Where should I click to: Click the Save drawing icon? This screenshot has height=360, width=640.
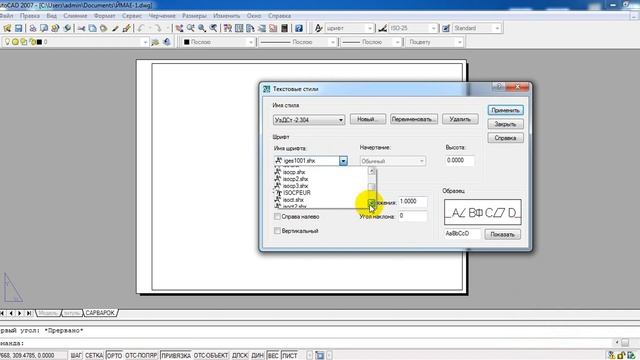[18, 28]
